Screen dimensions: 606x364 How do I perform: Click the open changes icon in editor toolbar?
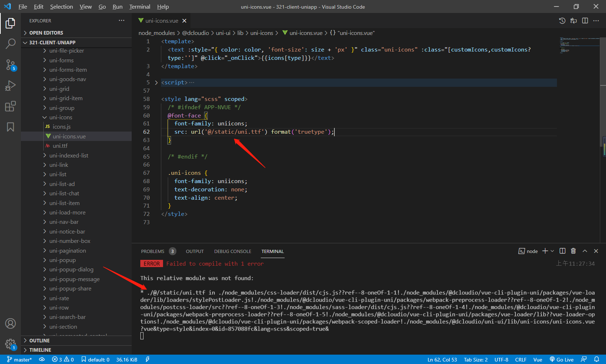[574, 21]
